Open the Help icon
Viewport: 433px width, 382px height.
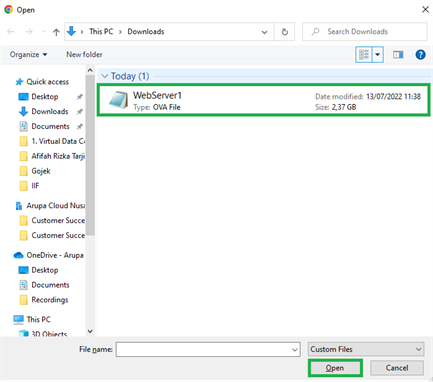(x=420, y=55)
